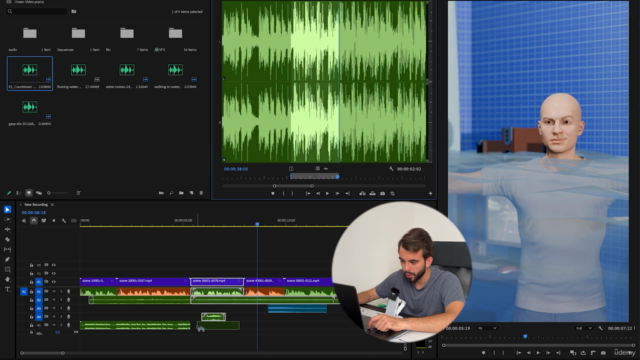Image resolution: width=640 pixels, height=360 pixels.
Task: Hide video track V2 with eye icon
Action: click(54, 273)
